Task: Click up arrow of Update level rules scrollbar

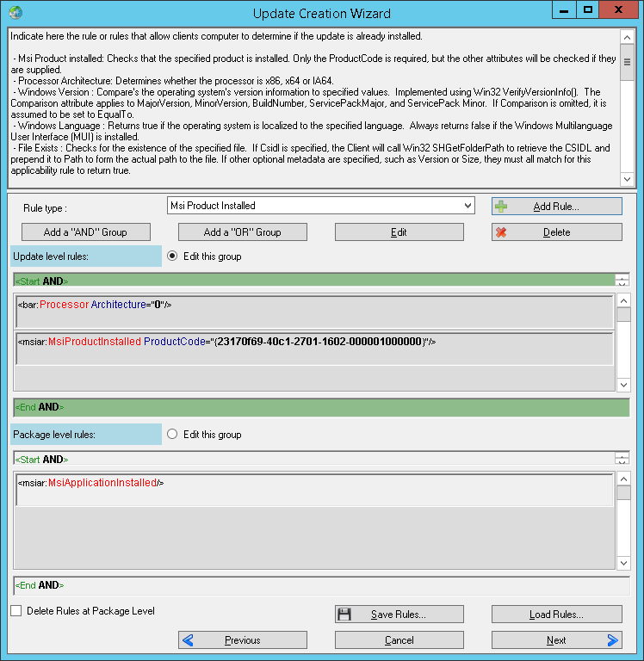Action: (x=623, y=300)
